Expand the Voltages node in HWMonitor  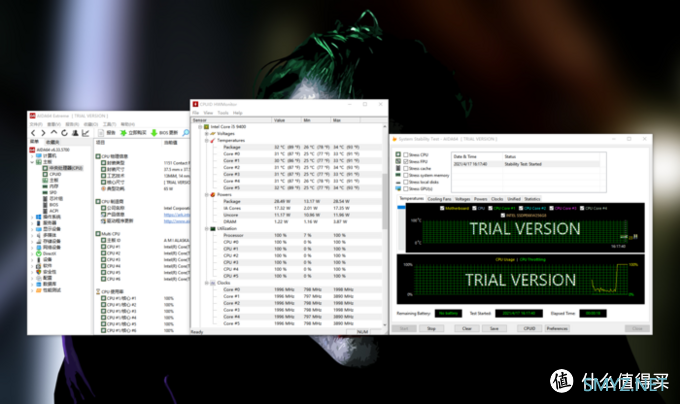tap(206, 134)
